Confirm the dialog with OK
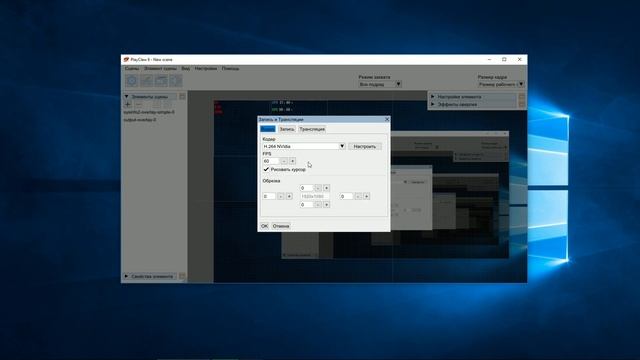 tap(264, 226)
